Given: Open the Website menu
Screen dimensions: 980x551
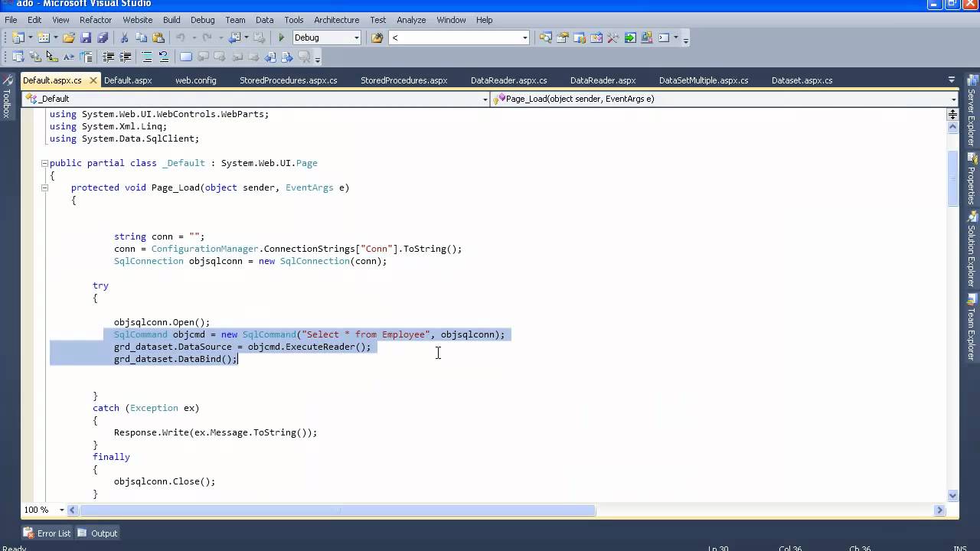Looking at the screenshot, I should pos(138,20).
